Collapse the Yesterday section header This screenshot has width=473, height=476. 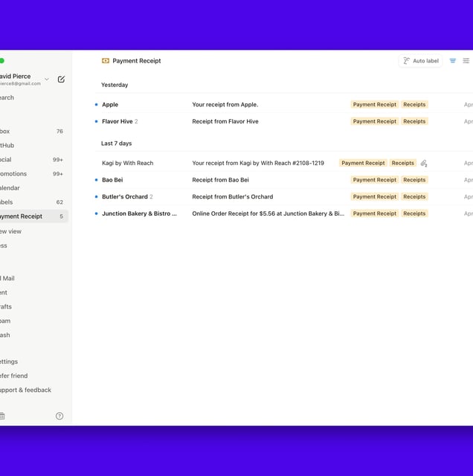[115, 85]
